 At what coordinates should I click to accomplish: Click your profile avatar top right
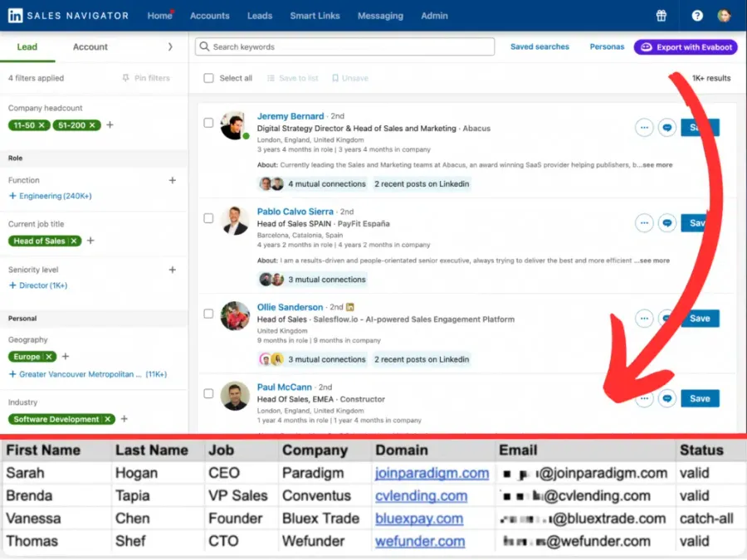(724, 15)
